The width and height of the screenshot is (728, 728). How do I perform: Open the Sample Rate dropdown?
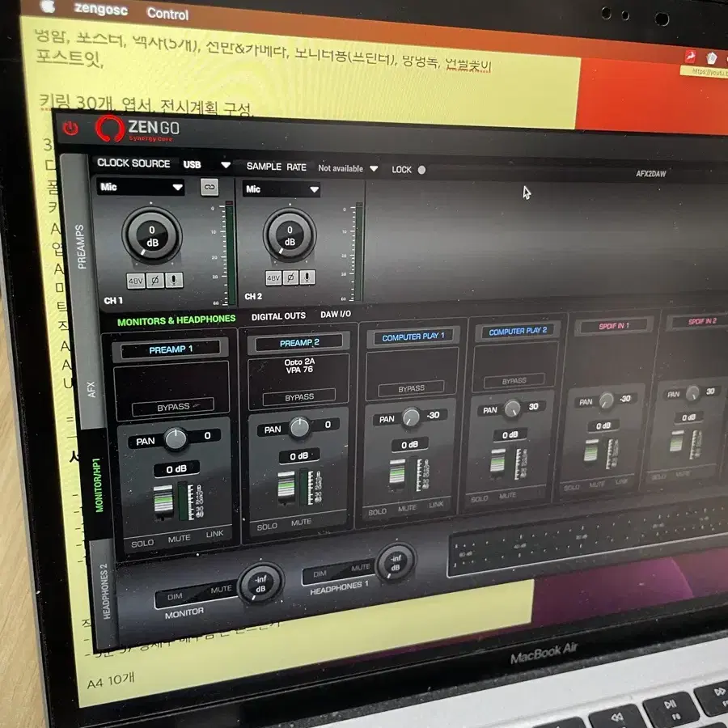(x=348, y=168)
